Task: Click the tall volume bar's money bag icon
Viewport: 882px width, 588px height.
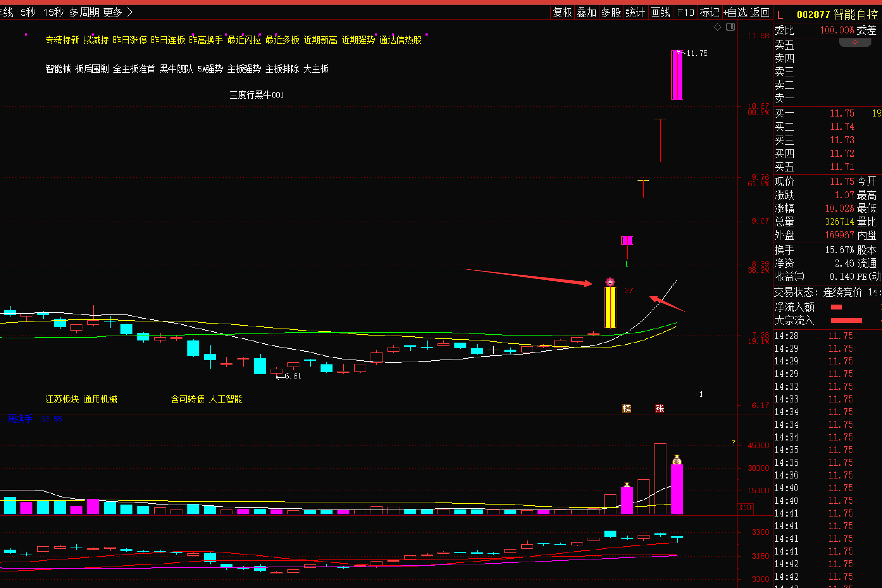Action: click(x=677, y=460)
